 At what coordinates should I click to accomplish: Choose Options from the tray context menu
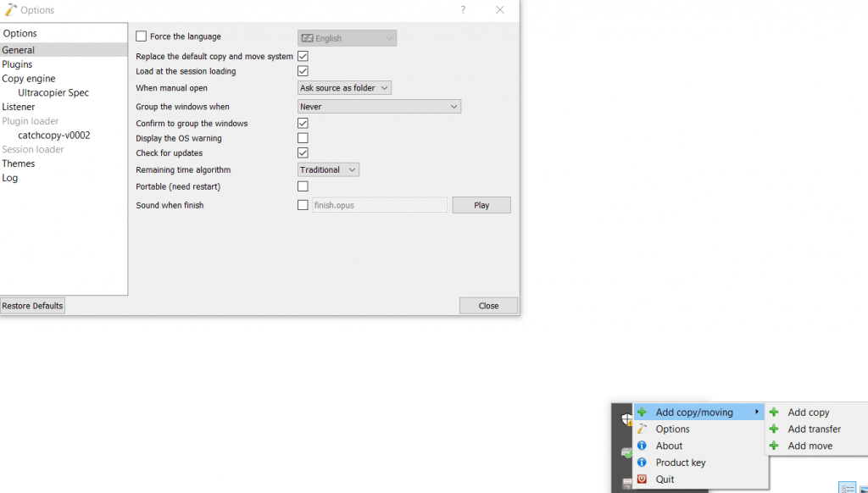tap(672, 429)
